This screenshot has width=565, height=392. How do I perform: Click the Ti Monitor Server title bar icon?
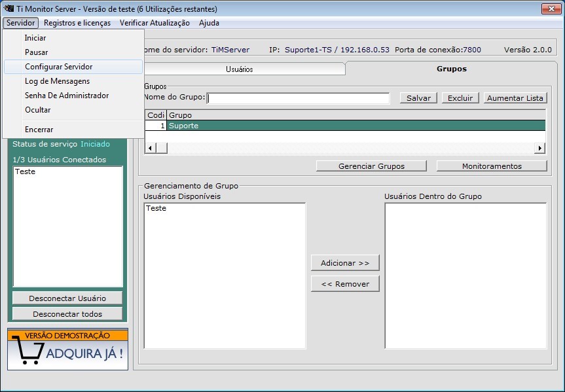coord(9,9)
